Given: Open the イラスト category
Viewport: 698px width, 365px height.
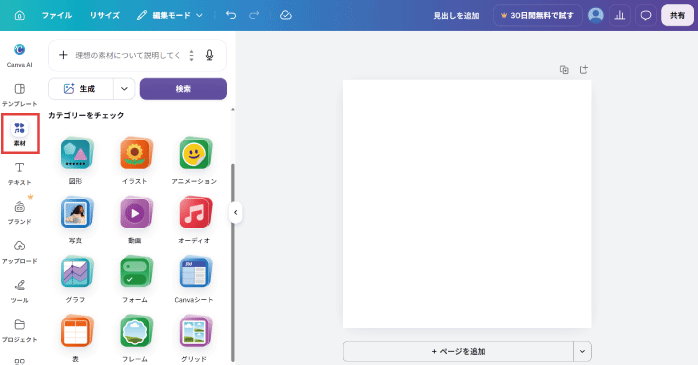Looking at the screenshot, I should (x=135, y=160).
